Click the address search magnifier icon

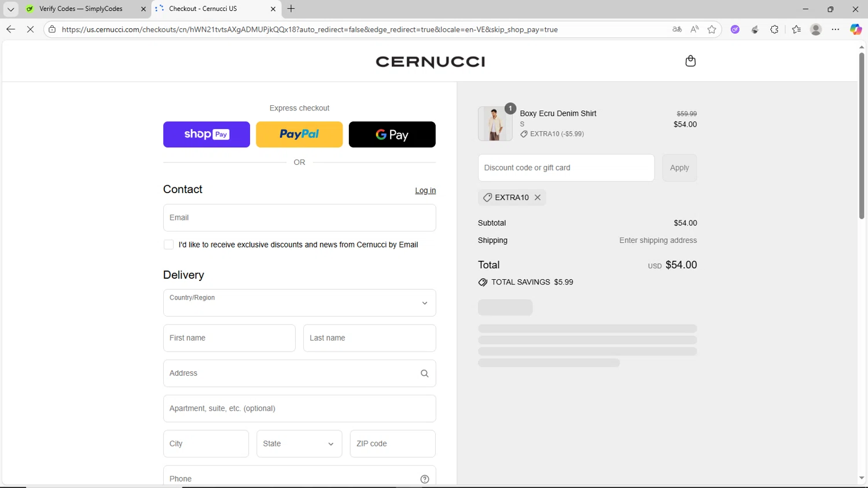(x=424, y=374)
